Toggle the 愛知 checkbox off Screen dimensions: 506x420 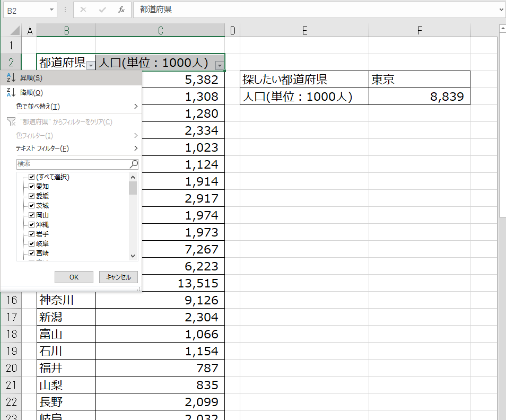coord(32,186)
